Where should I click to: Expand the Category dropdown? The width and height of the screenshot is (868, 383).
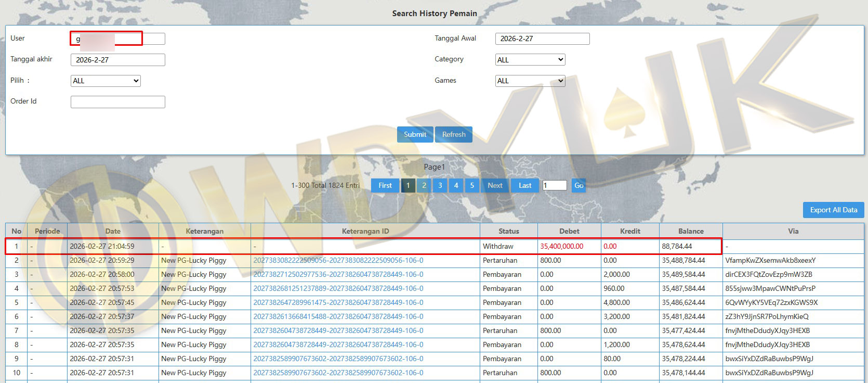530,60
